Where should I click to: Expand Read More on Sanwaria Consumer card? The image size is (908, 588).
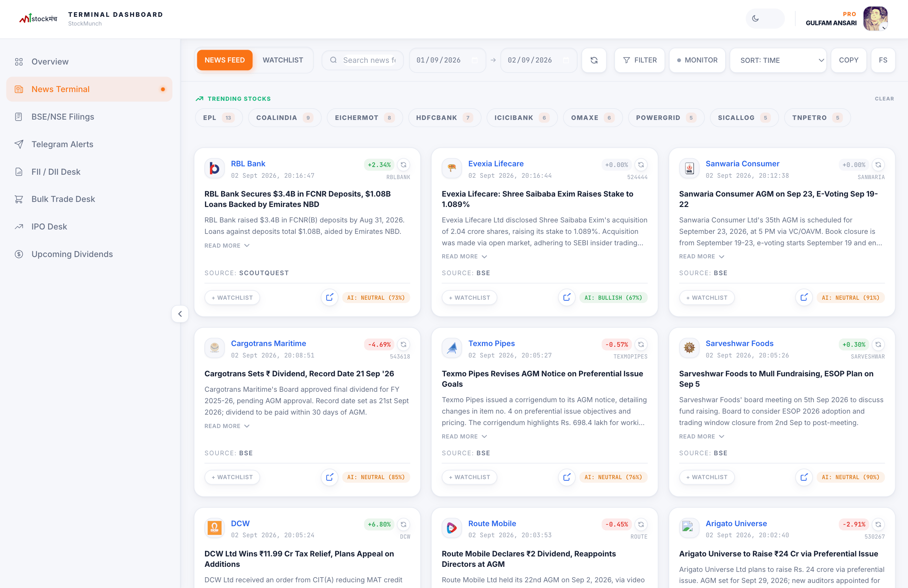(701, 256)
